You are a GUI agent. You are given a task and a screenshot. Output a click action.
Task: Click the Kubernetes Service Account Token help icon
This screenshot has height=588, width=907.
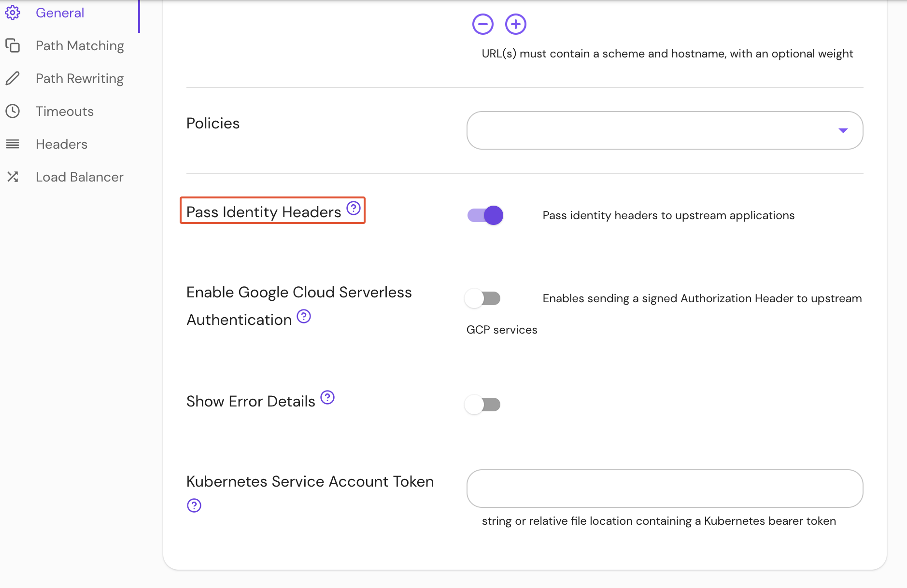click(194, 505)
